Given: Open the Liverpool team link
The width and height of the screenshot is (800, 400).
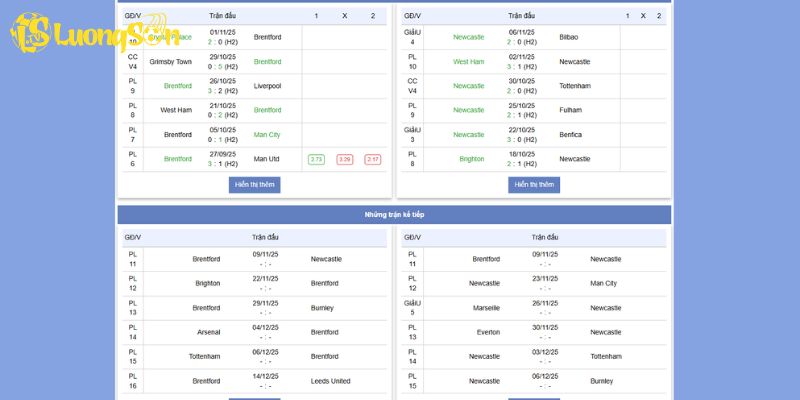Looking at the screenshot, I should pos(267,86).
